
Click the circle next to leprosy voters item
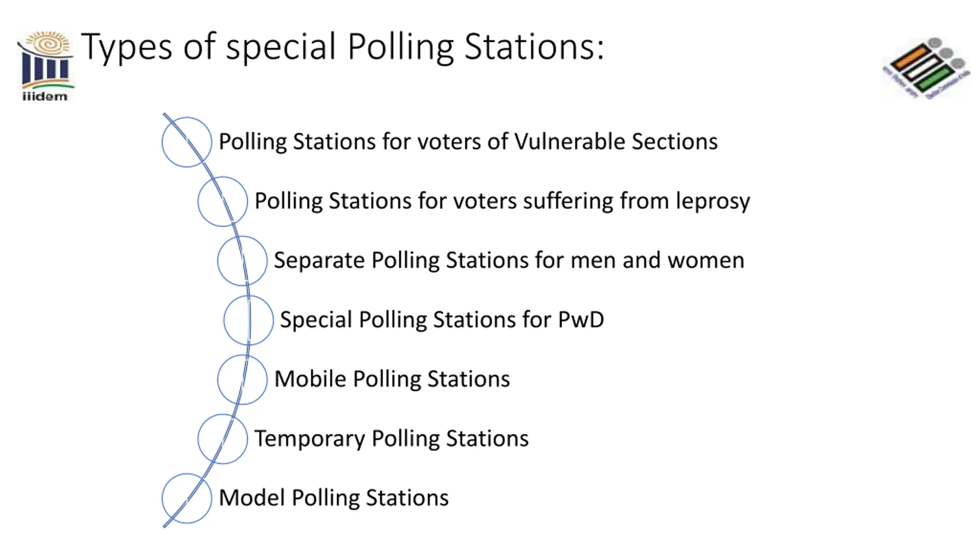pos(222,201)
